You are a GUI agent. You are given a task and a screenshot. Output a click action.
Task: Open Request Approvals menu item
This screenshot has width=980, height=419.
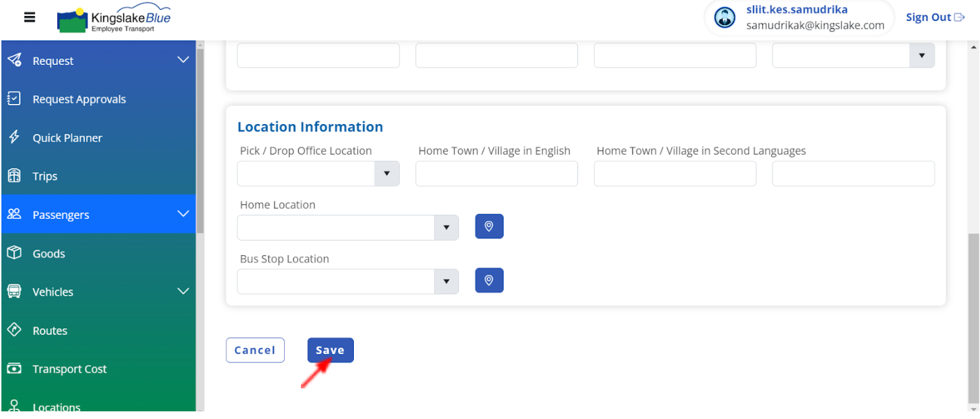point(98,99)
